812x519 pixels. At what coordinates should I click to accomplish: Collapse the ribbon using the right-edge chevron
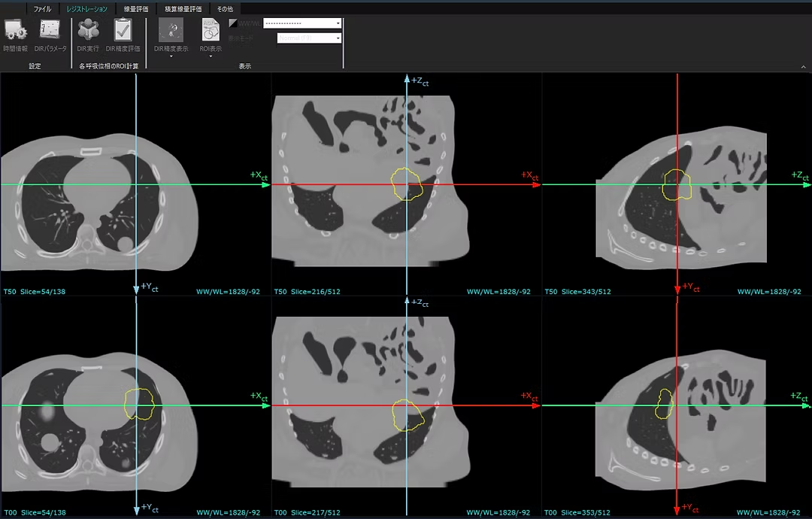tap(803, 67)
